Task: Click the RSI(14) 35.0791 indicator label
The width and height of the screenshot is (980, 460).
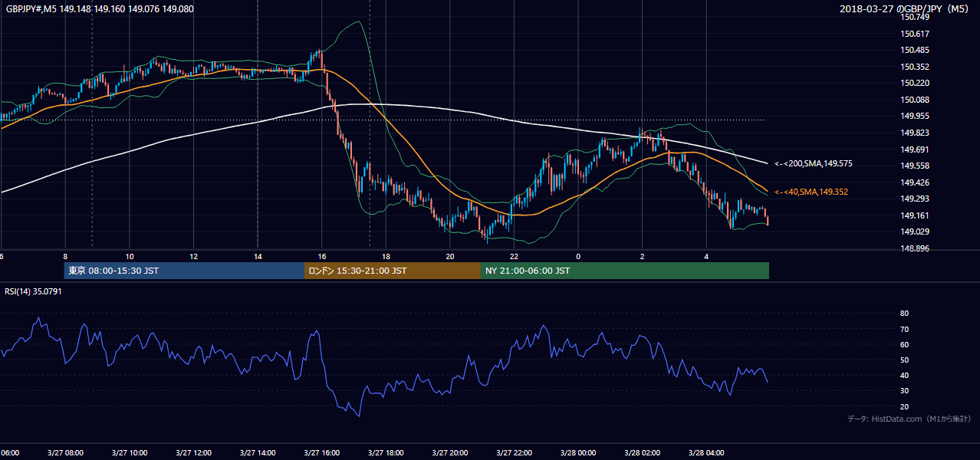Action: tap(33, 291)
